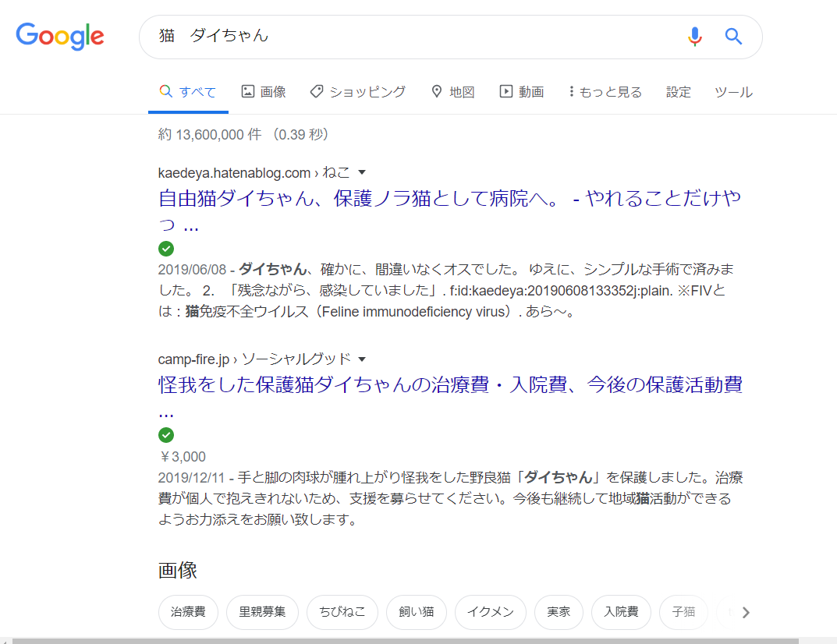The width and height of the screenshot is (837, 644).
Task: Expand dropdown arrow next to kaedeya.hatenablog.com
Action: [362, 172]
